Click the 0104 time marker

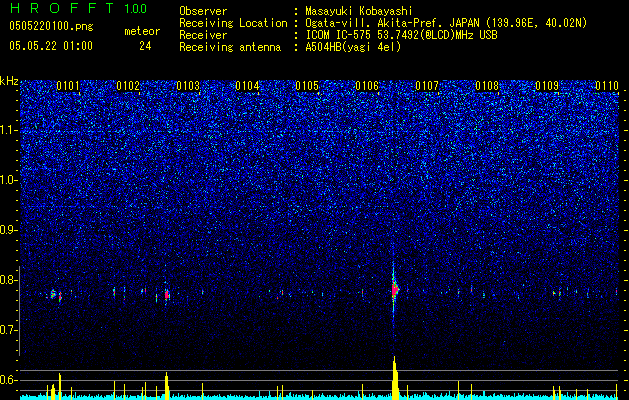pos(247,86)
